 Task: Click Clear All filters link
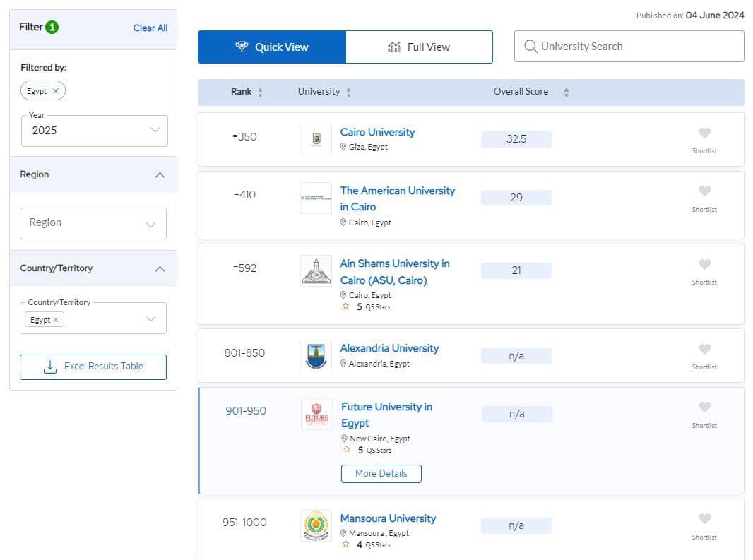(x=150, y=28)
